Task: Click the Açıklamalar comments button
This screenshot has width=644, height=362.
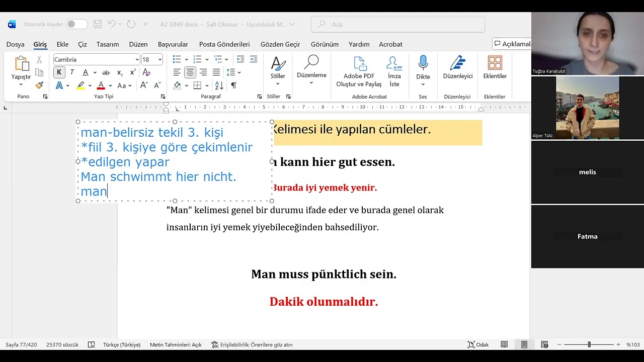Action: 512,44
